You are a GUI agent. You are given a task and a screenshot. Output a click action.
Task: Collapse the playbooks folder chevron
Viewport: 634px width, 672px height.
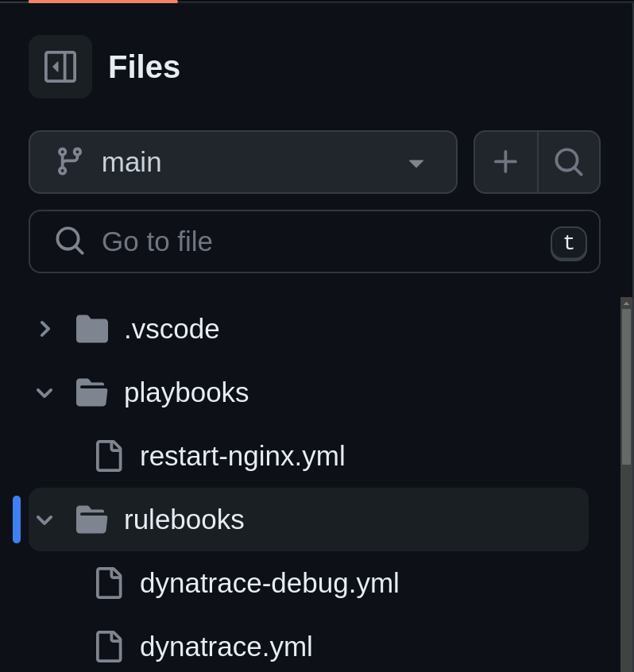44,392
